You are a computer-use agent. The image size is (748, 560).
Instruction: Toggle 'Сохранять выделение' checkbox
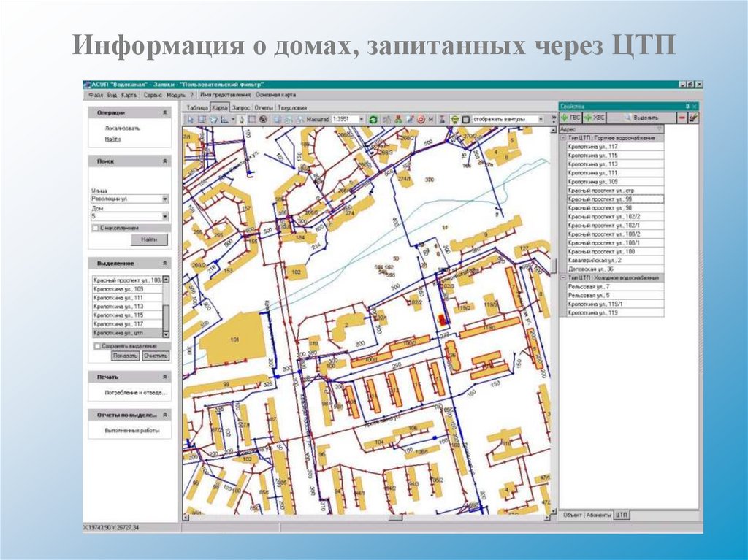pos(96,345)
